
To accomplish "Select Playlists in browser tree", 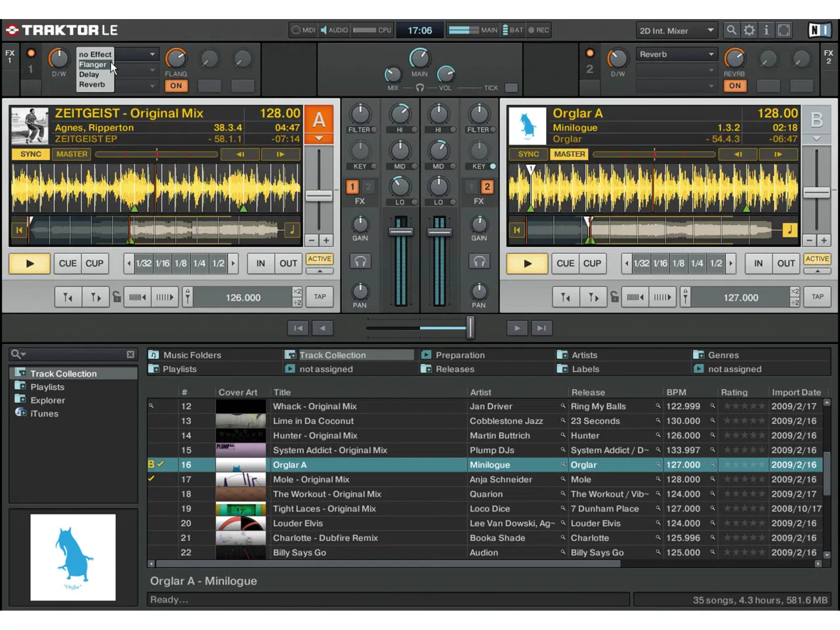I will click(47, 387).
